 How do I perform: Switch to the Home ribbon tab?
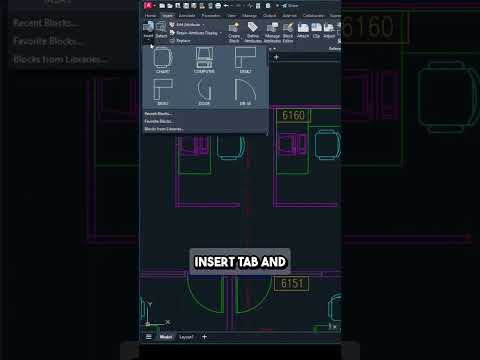[150, 16]
